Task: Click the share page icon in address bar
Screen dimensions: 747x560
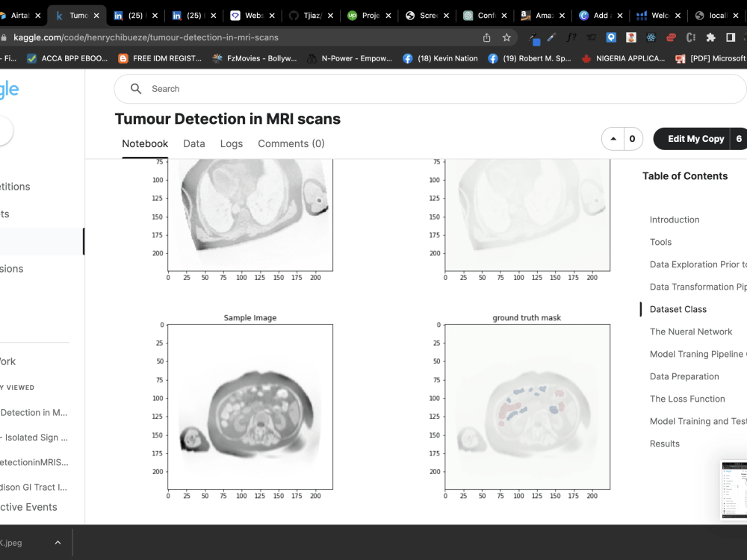Action: pos(486,37)
